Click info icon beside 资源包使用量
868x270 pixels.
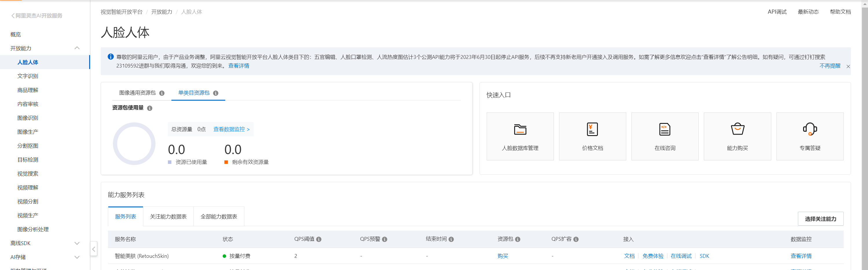click(x=150, y=108)
